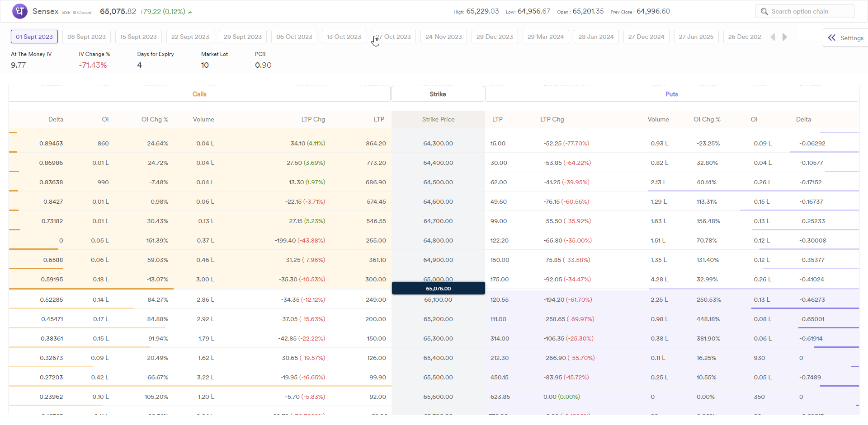The image size is (868, 425).
Task: Collapse the expiry date strip using right nav arrow
Action: [785, 37]
